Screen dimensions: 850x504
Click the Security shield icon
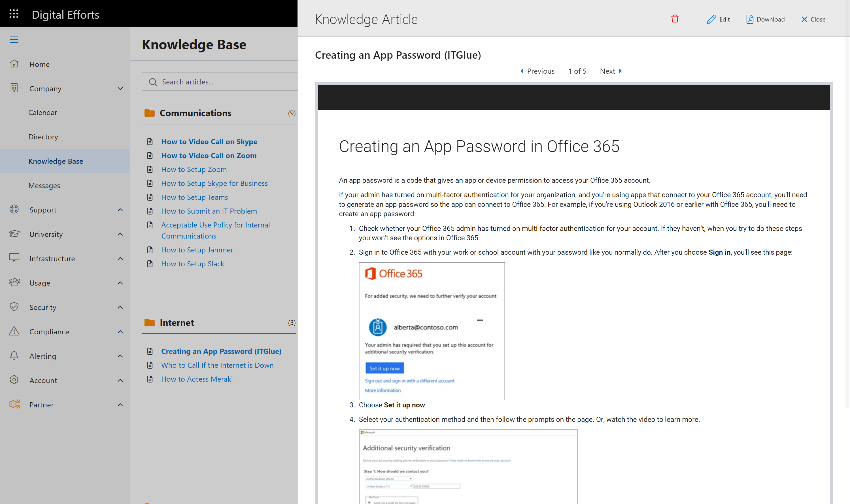click(14, 307)
